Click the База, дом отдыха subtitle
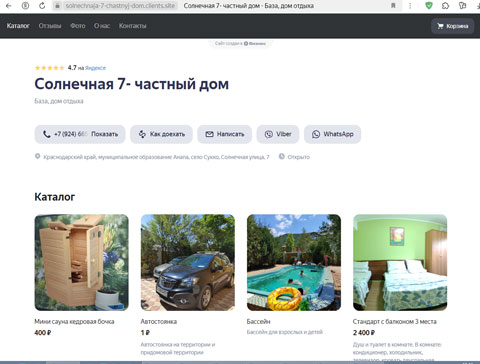 click(x=59, y=101)
